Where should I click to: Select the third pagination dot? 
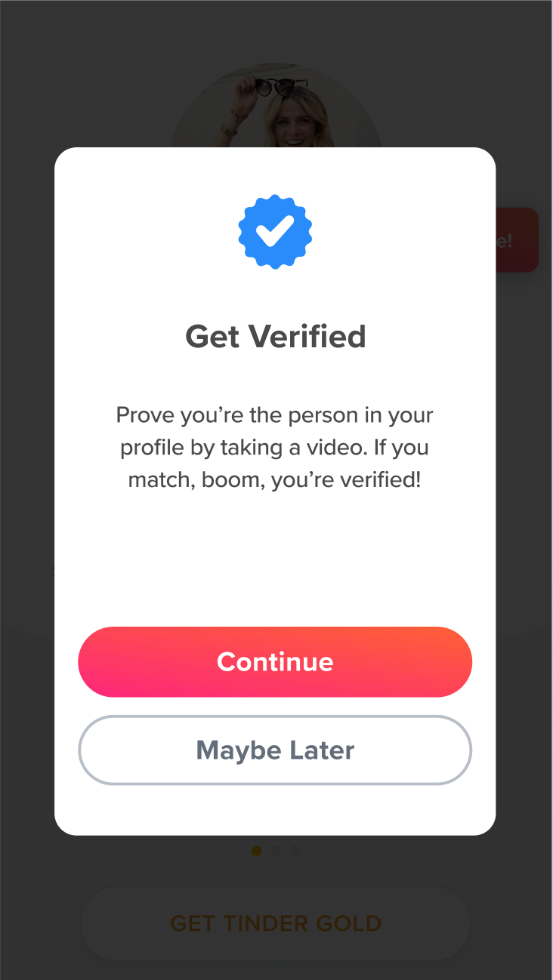pyautogui.click(x=295, y=850)
